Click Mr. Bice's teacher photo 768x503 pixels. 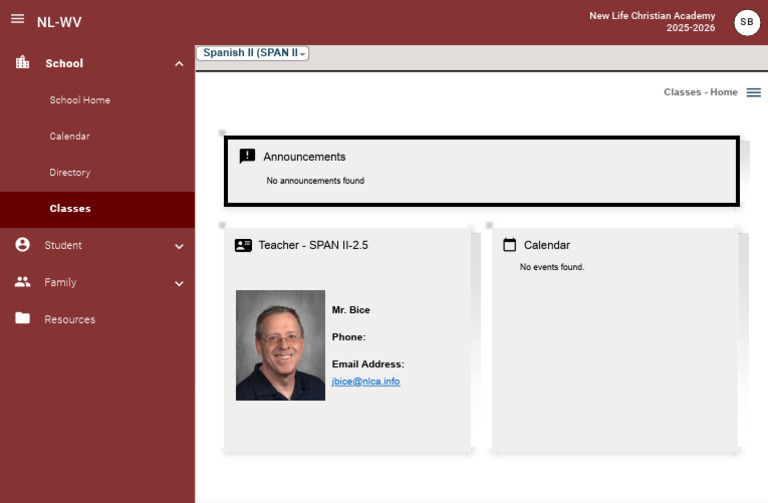tap(280, 345)
